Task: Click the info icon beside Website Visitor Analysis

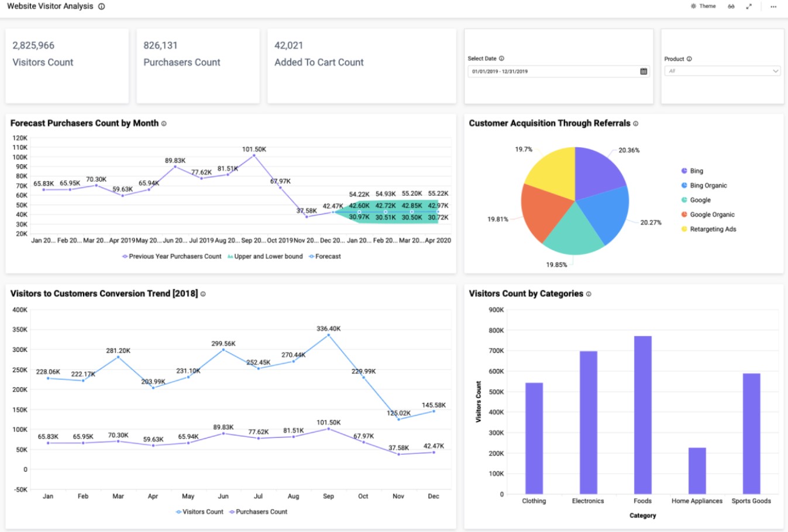Action: (101, 6)
